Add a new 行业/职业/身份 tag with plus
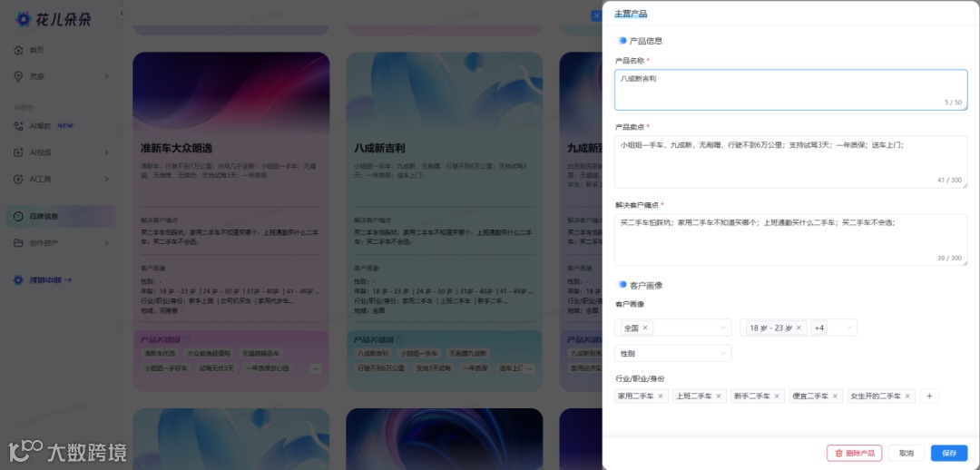The height and width of the screenshot is (470, 980). click(929, 397)
